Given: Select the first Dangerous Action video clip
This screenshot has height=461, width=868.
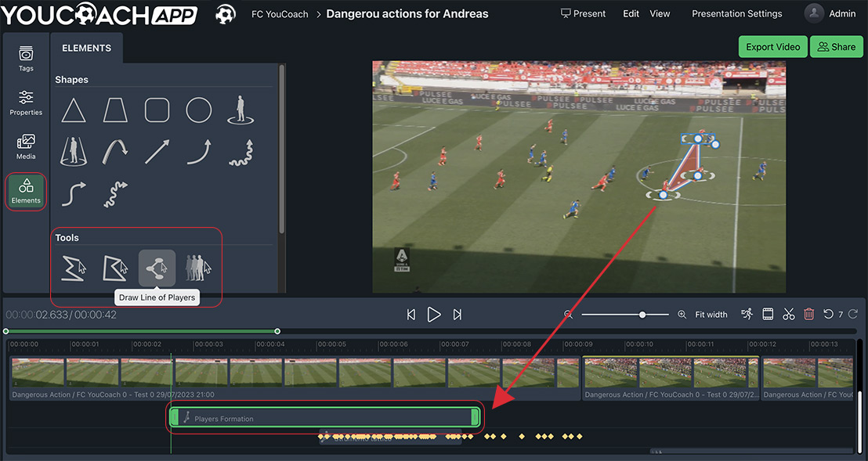Looking at the screenshot, I should (295, 377).
